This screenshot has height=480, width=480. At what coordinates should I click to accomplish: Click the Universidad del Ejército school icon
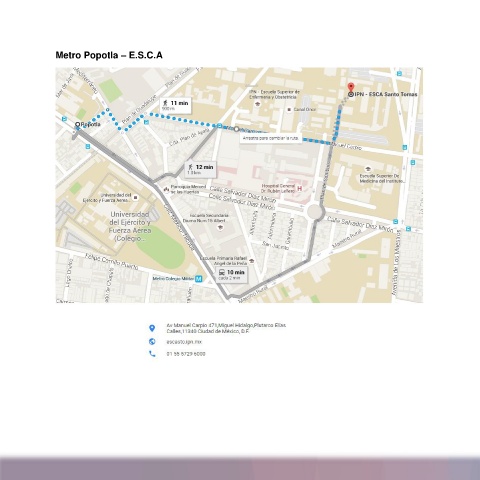(135, 198)
